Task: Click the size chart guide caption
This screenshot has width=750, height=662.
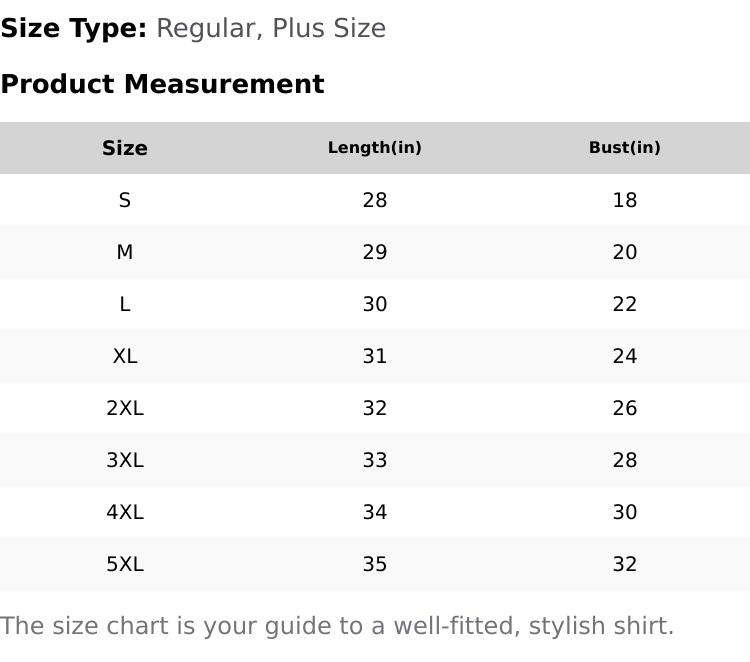Action: tap(337, 626)
